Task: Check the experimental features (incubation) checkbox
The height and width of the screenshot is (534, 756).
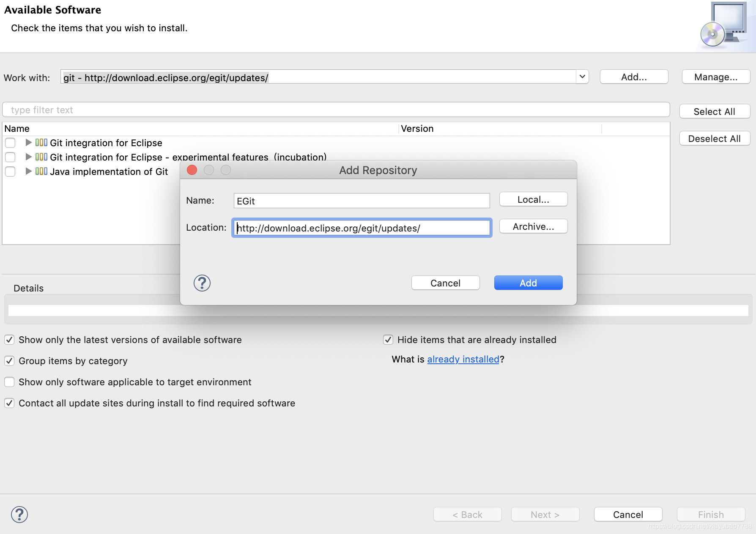Action: [10, 157]
